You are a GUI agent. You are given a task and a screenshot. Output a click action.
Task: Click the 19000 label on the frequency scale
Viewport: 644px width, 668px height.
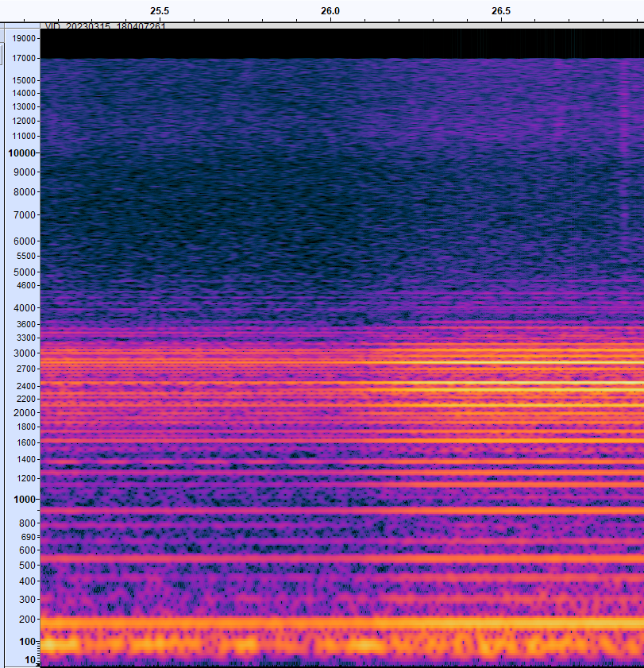[x=24, y=38]
